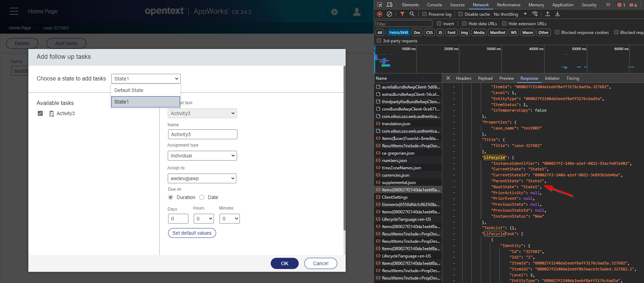The image size is (644, 283).
Task: Open the Headers tab of request
Action: point(463,78)
